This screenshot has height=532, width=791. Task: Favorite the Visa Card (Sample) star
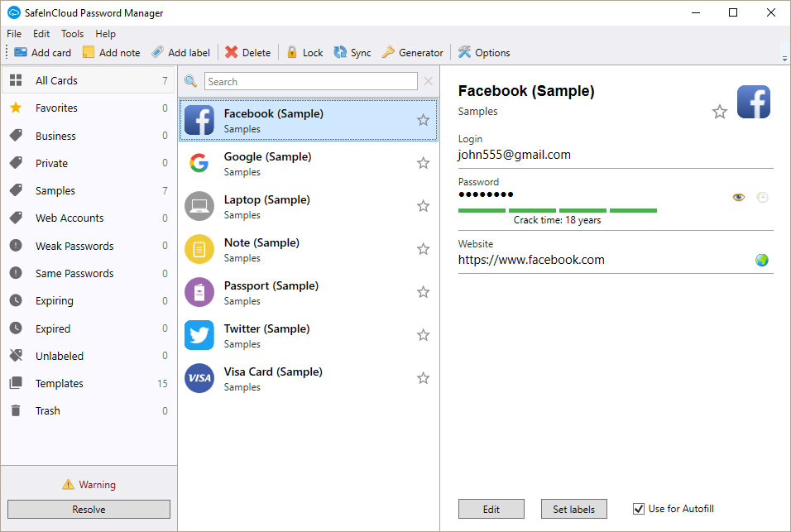(424, 377)
